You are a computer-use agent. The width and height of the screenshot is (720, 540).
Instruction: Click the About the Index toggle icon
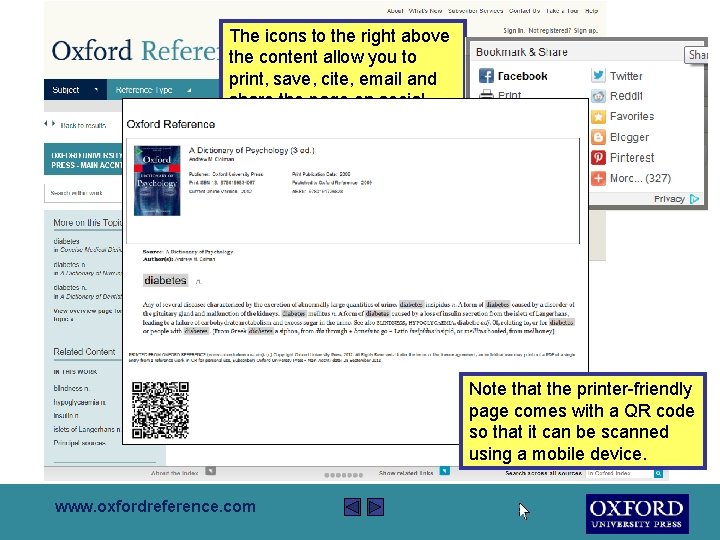pos(210,471)
